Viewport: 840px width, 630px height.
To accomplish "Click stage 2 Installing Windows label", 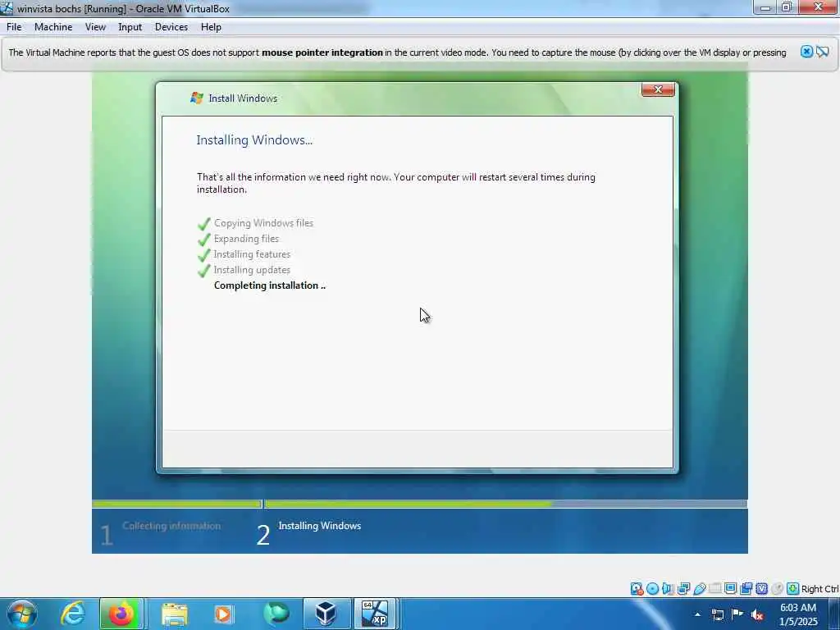I will click(x=319, y=526).
